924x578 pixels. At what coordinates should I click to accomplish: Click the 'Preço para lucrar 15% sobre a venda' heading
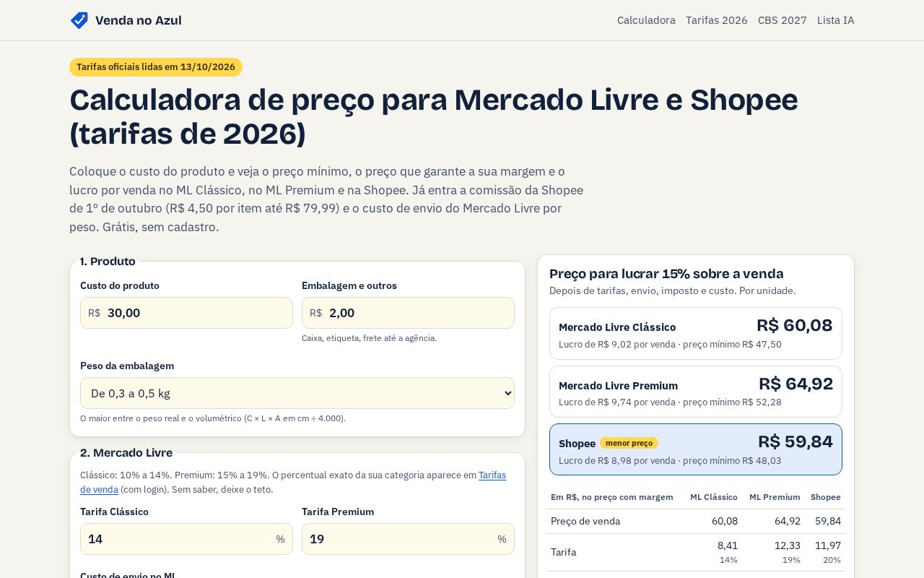666,274
